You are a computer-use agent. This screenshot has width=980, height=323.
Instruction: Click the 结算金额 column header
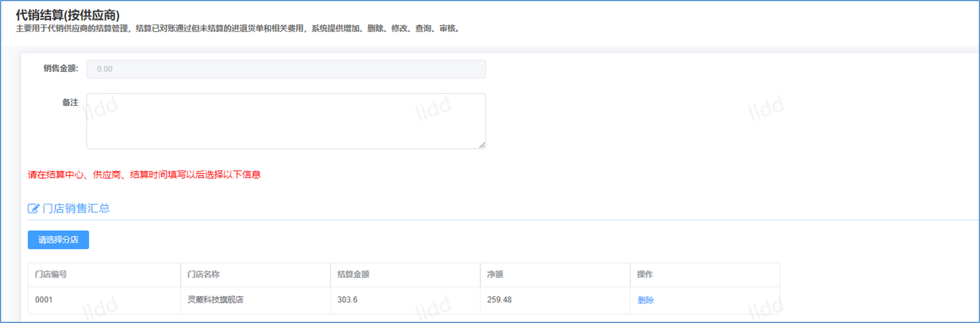405,275
